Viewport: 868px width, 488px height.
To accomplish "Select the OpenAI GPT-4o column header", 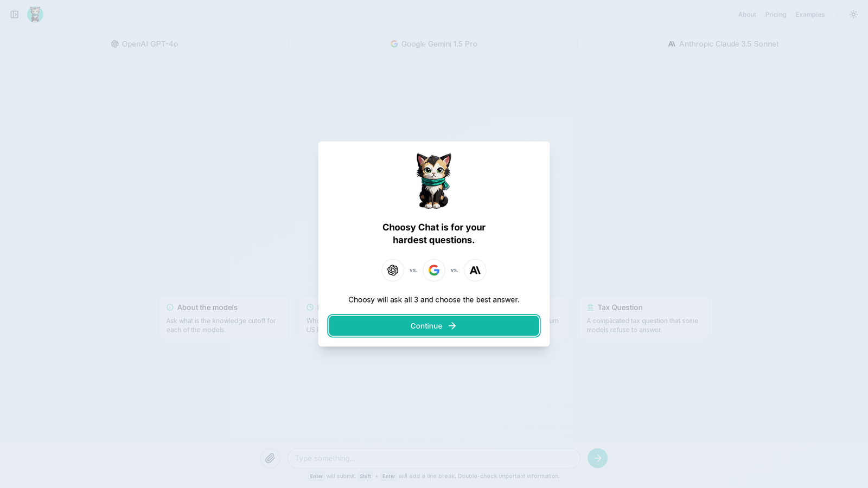I will tap(144, 44).
